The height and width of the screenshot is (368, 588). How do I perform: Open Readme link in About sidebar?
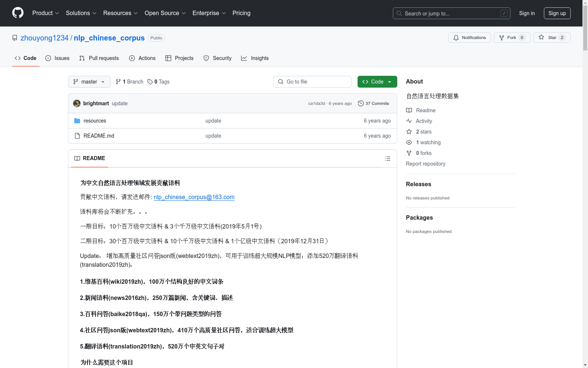(421, 110)
